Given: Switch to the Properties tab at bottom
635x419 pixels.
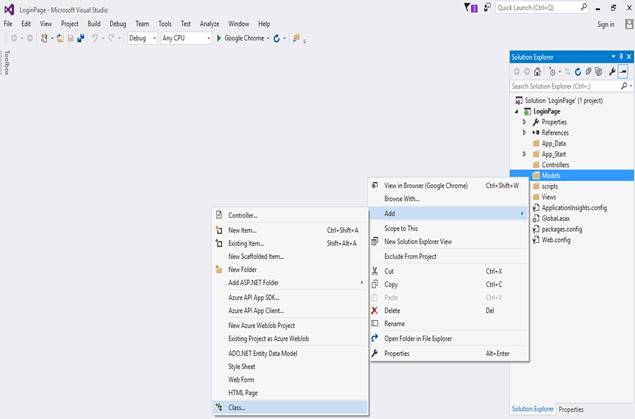Looking at the screenshot, I should tap(571, 409).
